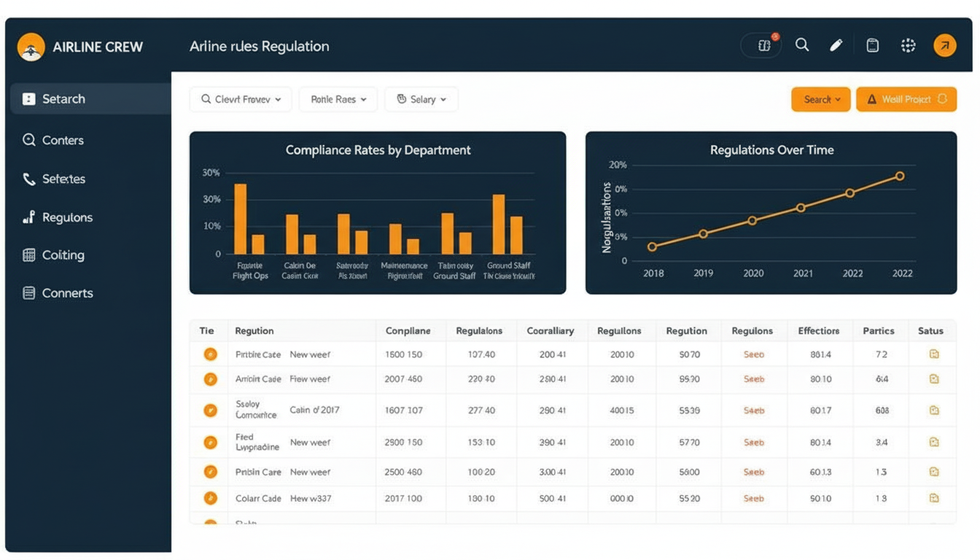Click the Airline Crew logo icon
The height and width of the screenshot is (560, 980).
(31, 47)
